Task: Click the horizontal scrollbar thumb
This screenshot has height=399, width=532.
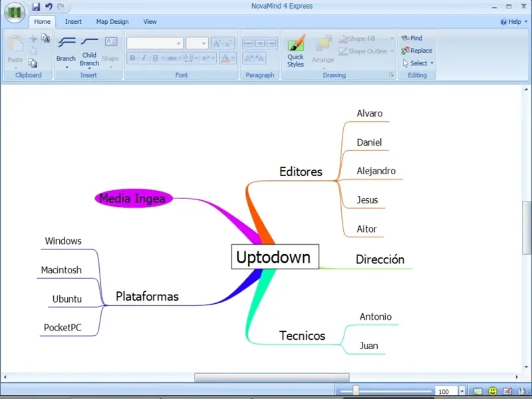Action: (272, 377)
